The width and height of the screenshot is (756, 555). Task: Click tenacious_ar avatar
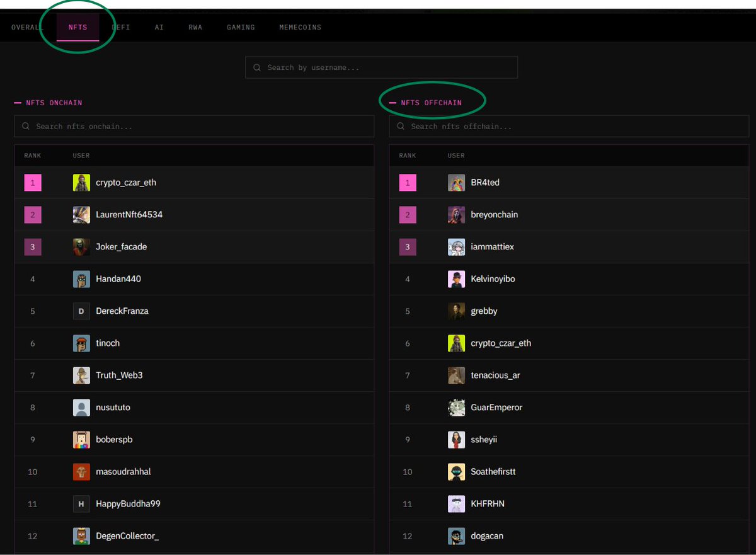[x=456, y=375]
